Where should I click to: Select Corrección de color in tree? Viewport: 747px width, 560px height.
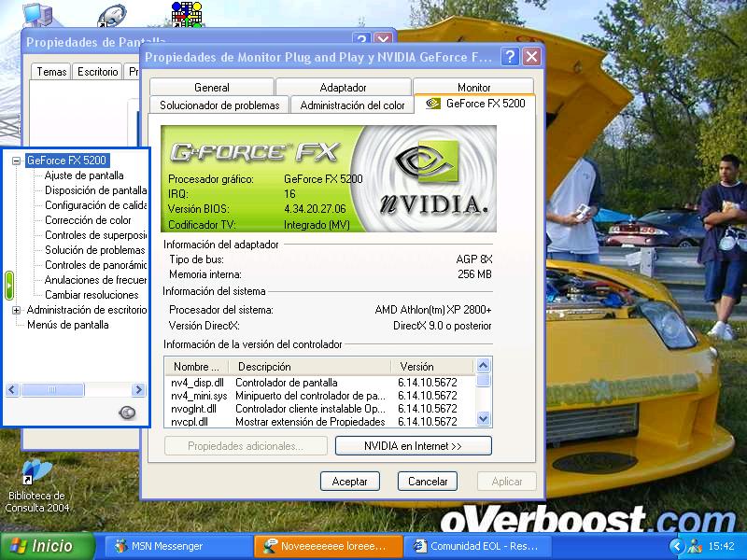coord(88,220)
